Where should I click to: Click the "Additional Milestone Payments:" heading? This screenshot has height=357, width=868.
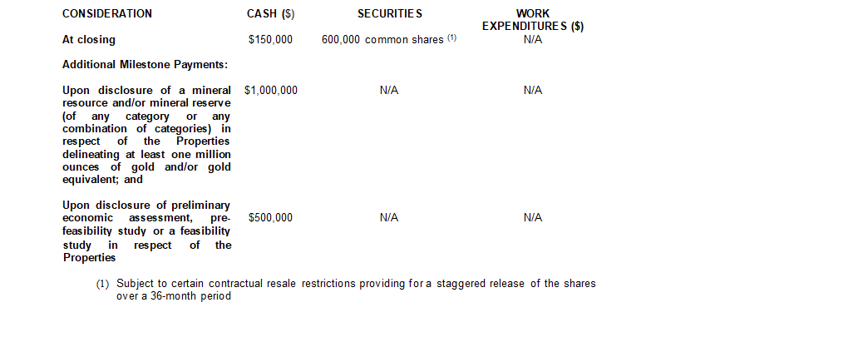pyautogui.click(x=145, y=65)
